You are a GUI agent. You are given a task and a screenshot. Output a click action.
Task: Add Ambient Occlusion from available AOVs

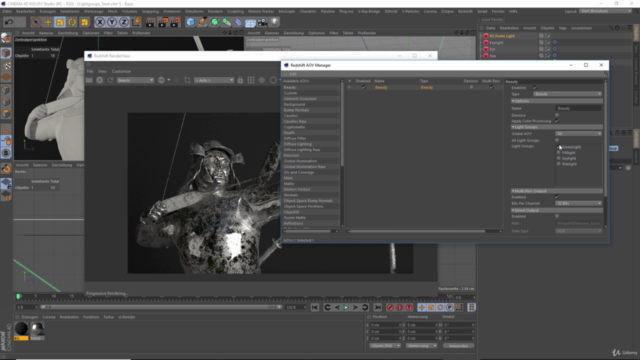[300, 99]
